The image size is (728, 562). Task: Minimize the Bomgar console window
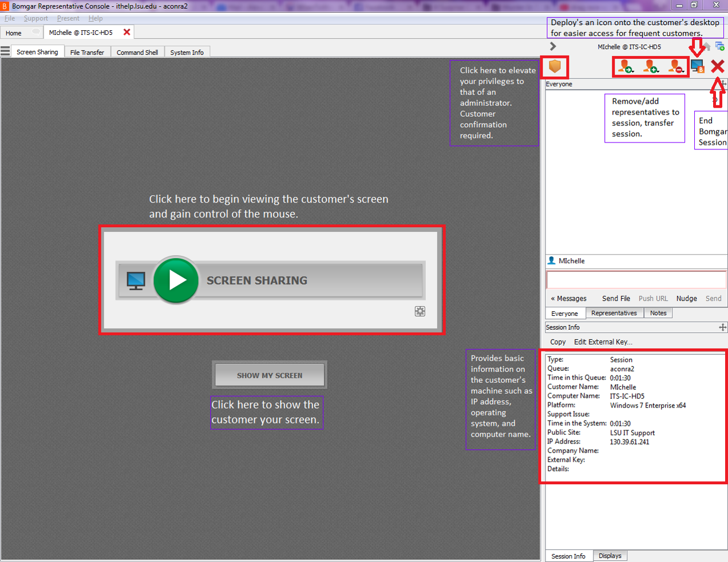pos(679,5)
